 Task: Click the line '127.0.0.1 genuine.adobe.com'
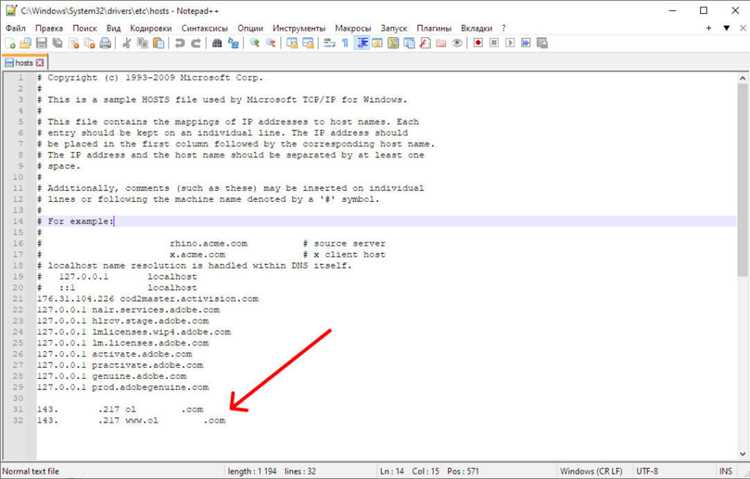(111, 376)
